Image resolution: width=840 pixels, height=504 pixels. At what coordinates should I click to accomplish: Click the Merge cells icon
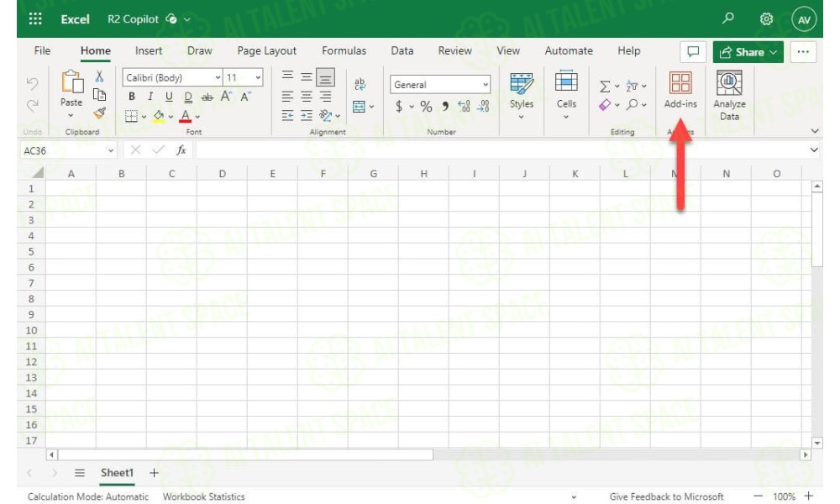[x=359, y=107]
